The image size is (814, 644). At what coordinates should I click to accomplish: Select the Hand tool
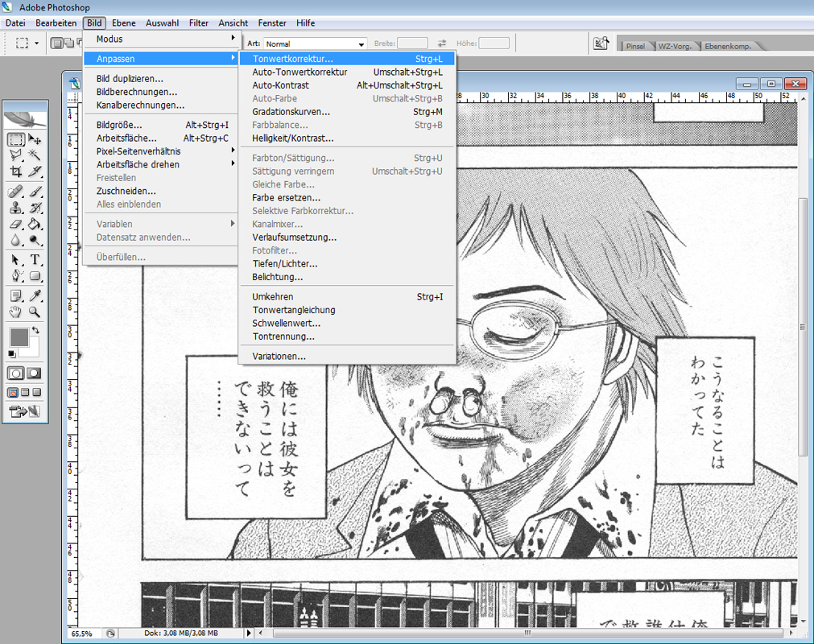(x=15, y=312)
